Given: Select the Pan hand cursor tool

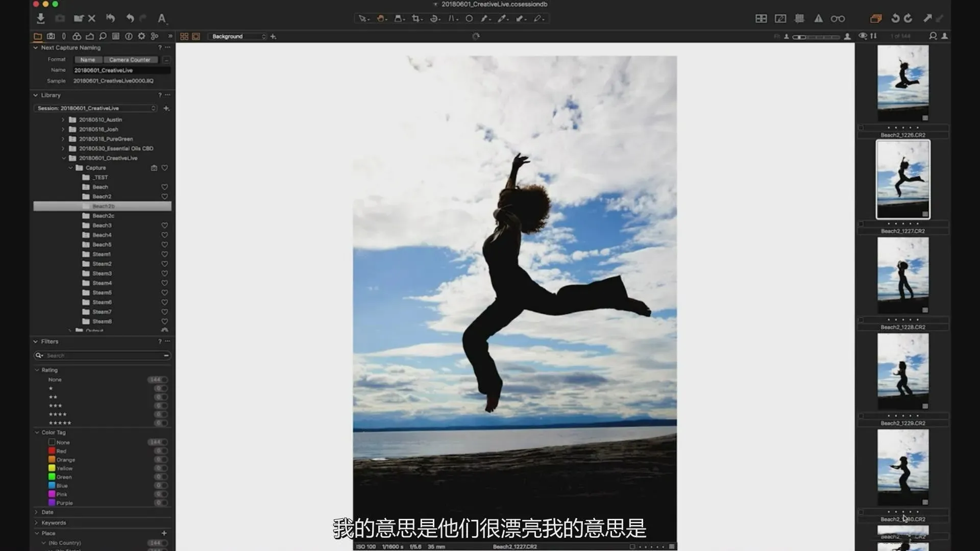Looking at the screenshot, I should click(x=381, y=18).
